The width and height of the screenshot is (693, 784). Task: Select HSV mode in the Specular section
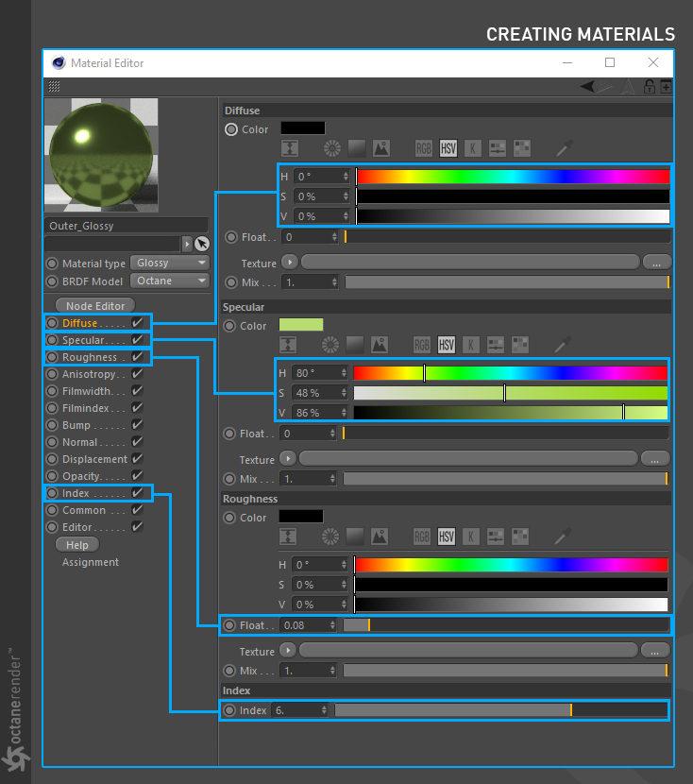pyautogui.click(x=447, y=345)
